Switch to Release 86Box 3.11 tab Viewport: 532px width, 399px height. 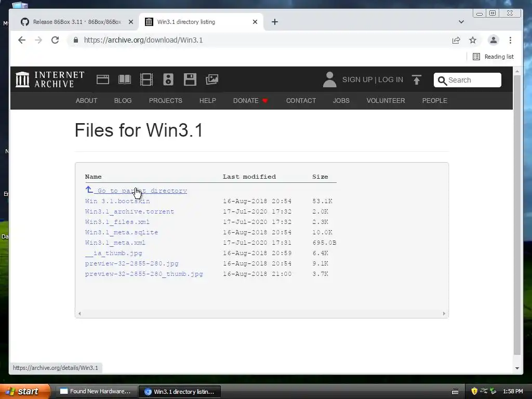point(76,22)
